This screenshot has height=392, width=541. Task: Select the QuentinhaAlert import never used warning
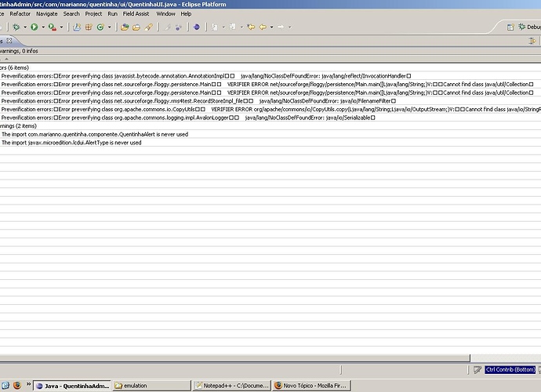click(270, 134)
